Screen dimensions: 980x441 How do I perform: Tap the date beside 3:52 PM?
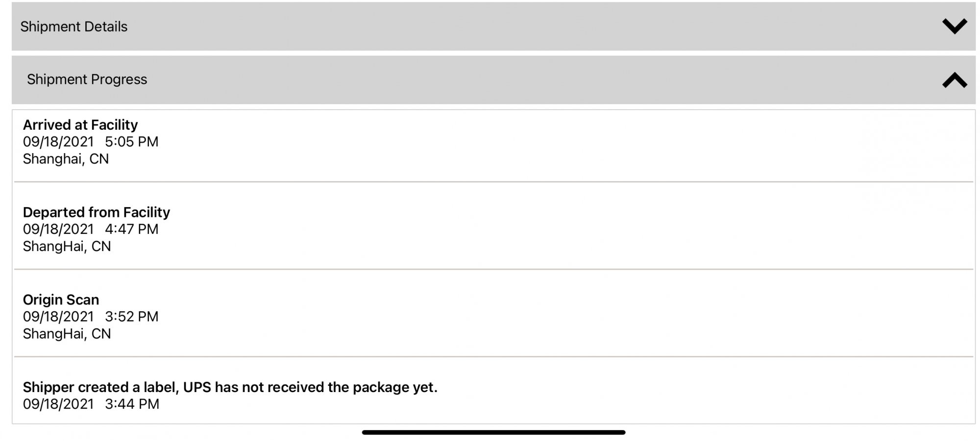(x=58, y=317)
